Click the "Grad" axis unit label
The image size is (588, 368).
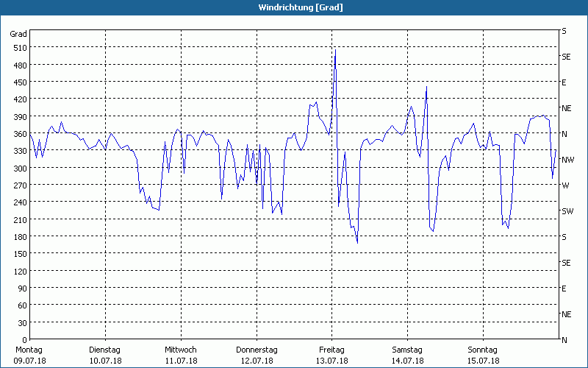(x=18, y=34)
